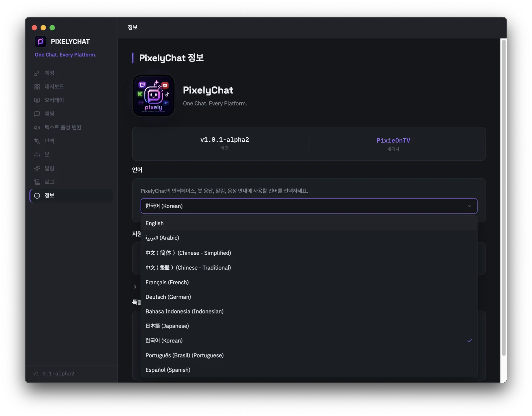The height and width of the screenshot is (416, 532).
Task: Click the version text in sidebar footer
Action: coord(54,374)
